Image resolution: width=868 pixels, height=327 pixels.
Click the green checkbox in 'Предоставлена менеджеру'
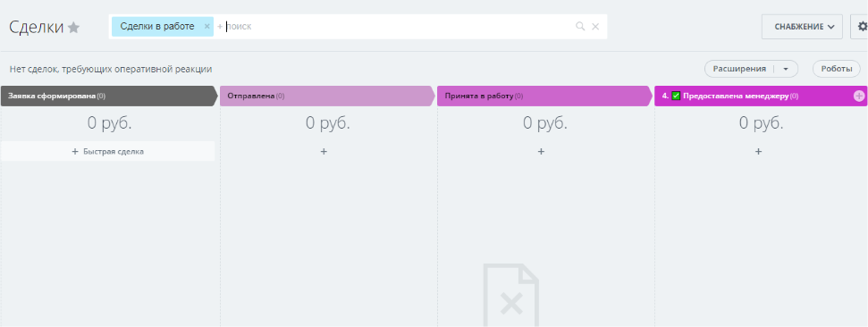(675, 96)
